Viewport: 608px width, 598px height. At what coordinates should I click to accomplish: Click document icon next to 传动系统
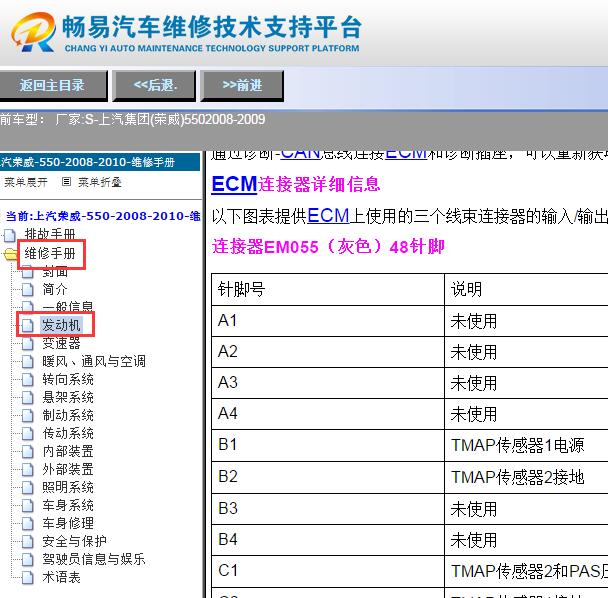coord(27,434)
